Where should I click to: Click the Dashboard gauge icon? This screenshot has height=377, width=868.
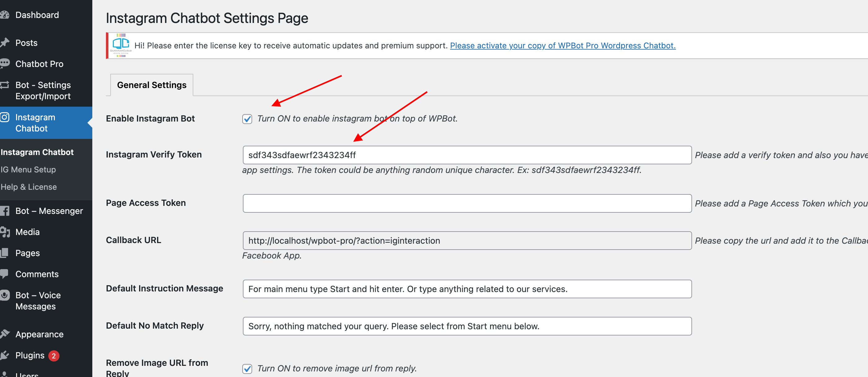coord(4,15)
